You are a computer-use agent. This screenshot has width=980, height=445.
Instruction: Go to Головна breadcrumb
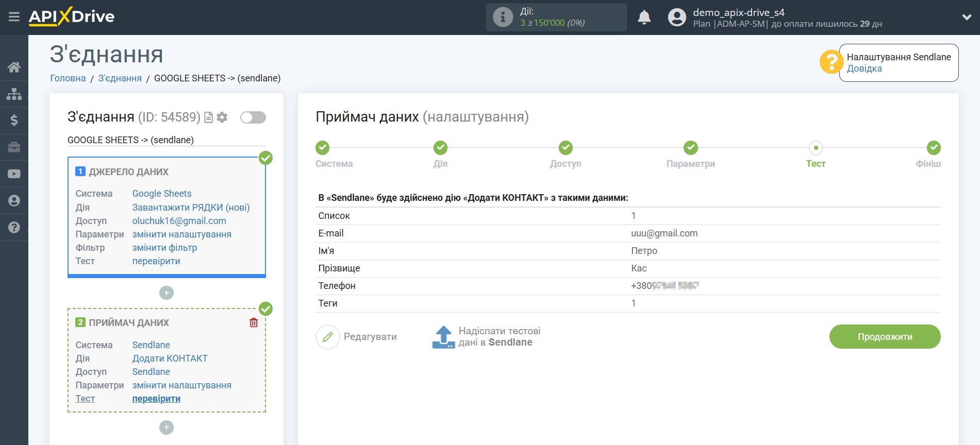68,78
